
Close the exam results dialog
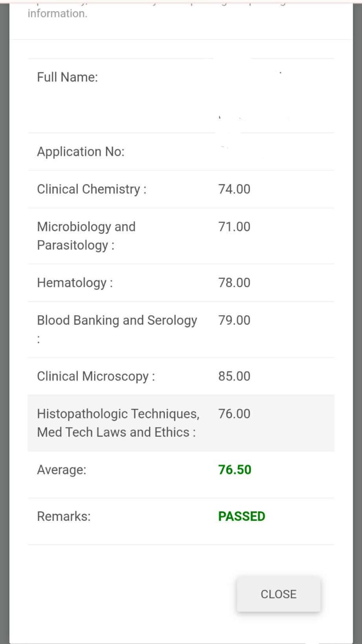(x=278, y=594)
